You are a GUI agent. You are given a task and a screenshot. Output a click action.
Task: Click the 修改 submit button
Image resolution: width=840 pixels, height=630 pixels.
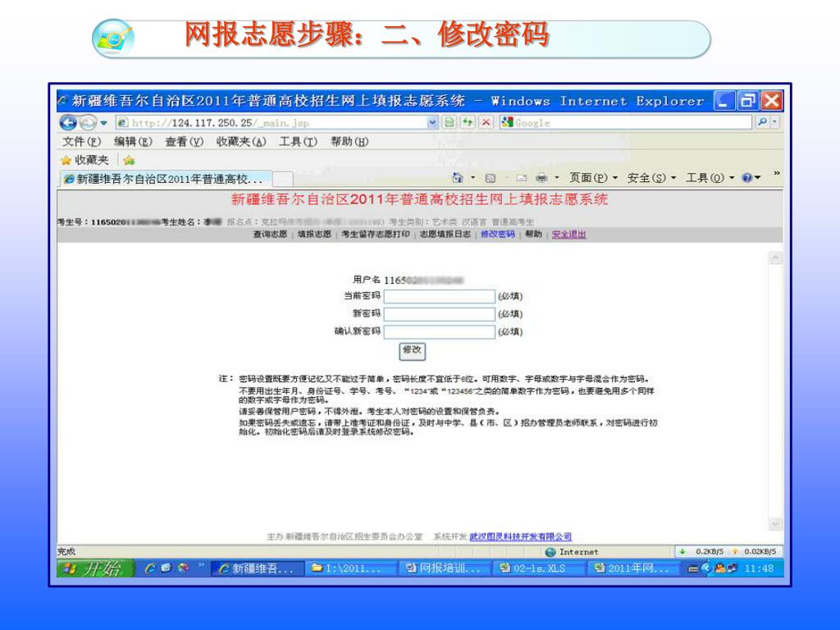click(412, 351)
